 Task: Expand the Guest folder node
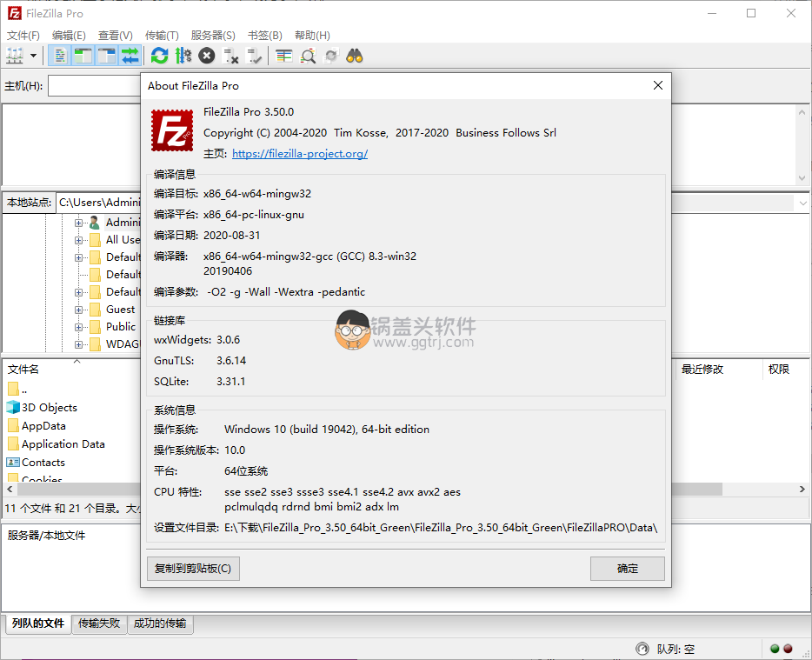point(78,310)
